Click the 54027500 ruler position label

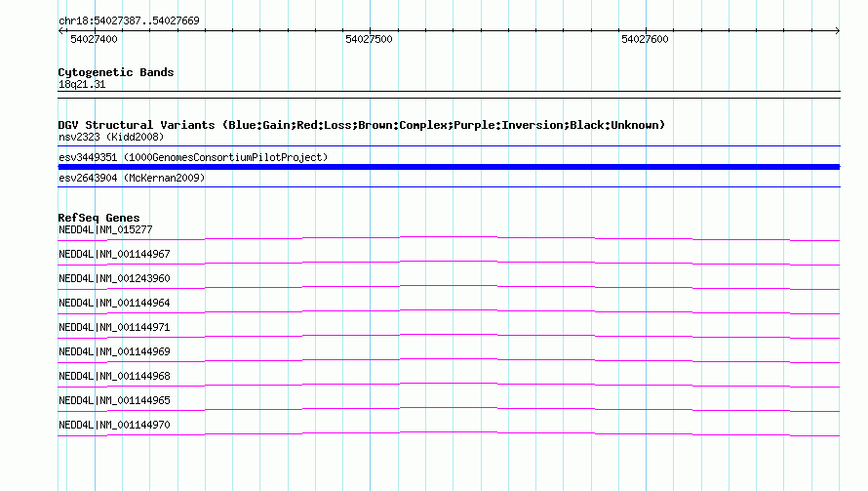(369, 39)
